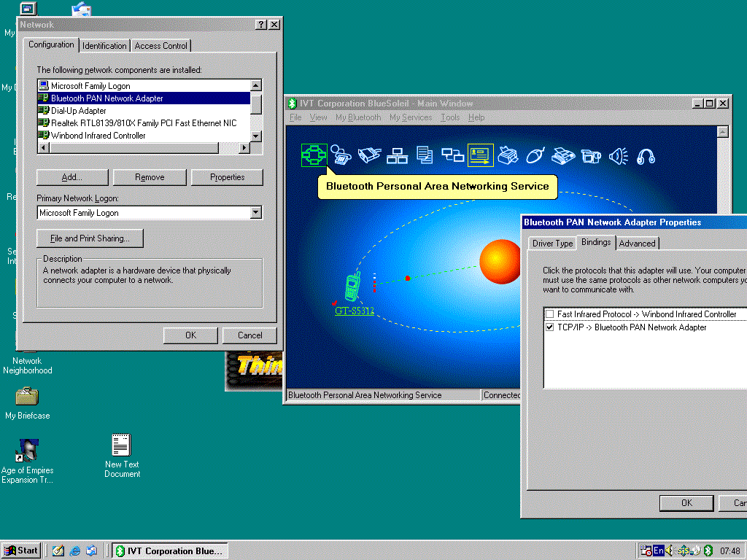The image size is (747, 560).
Task: Enable Fast Infrared Protocol binding checkbox
Action: click(550, 314)
